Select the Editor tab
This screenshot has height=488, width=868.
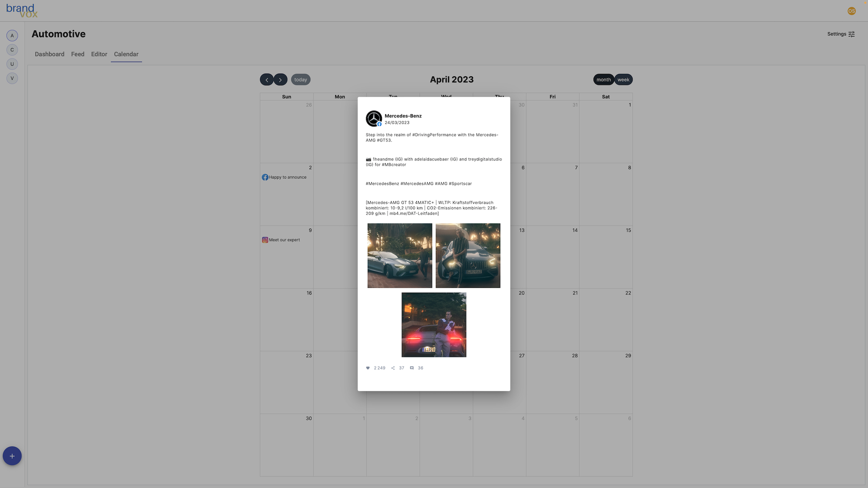click(x=99, y=55)
